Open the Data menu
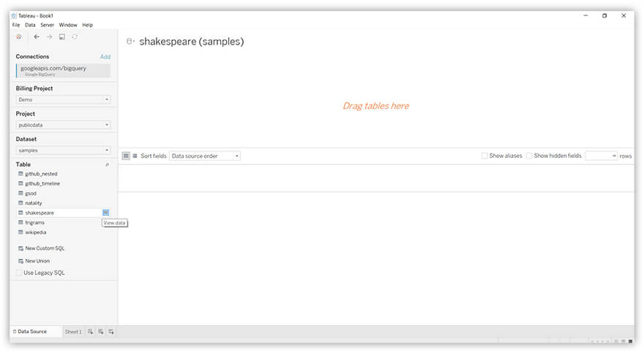Image resolution: width=644 pixels, height=354 pixels. coord(30,25)
